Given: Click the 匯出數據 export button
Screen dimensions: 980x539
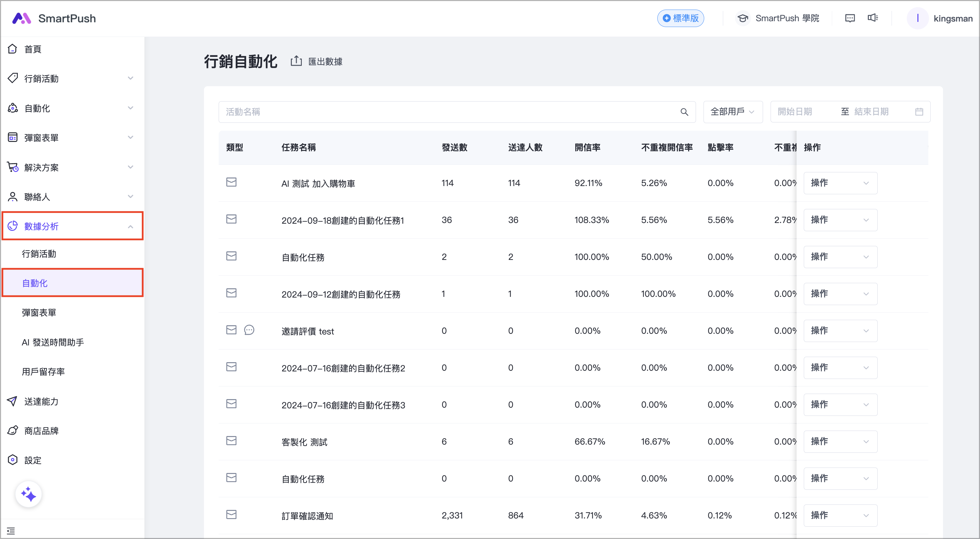Looking at the screenshot, I should (317, 62).
